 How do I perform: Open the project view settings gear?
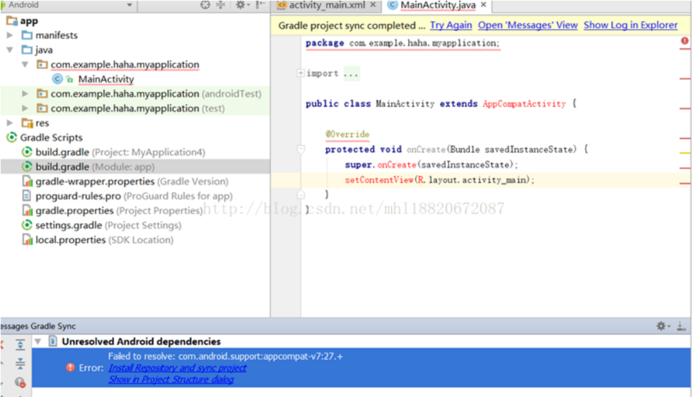pyautogui.click(x=242, y=5)
